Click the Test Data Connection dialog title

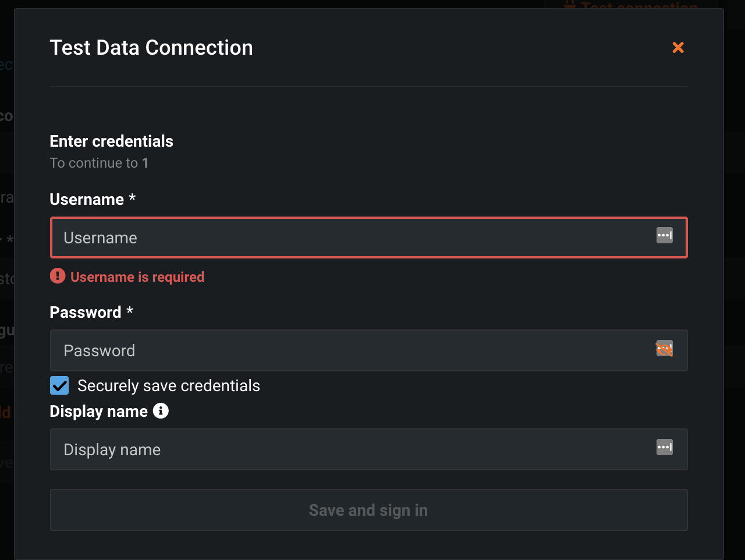pos(151,48)
